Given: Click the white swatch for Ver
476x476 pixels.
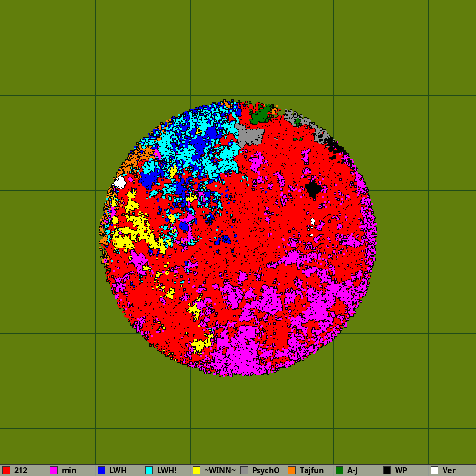Looking at the screenshot, I should tap(435, 470).
